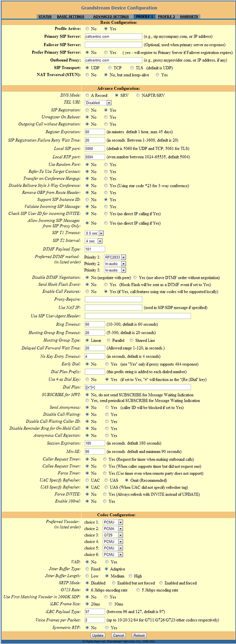Focus the Use NAT IP field
This screenshot has height=644, width=236.
coord(113,308)
